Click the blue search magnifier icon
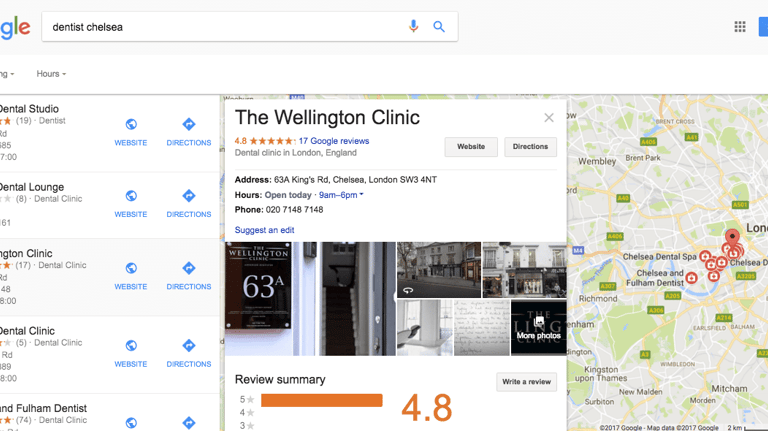 (x=439, y=26)
